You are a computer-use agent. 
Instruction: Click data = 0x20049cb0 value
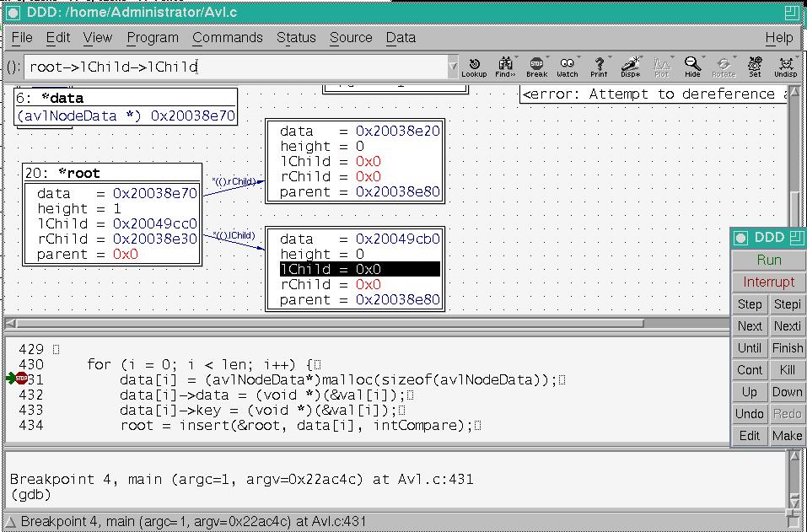pos(397,239)
